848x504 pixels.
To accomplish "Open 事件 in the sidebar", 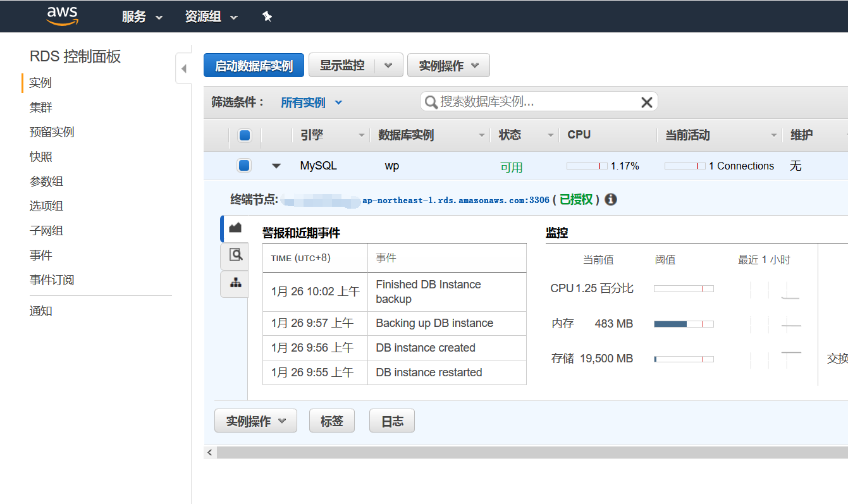I will tap(40, 255).
